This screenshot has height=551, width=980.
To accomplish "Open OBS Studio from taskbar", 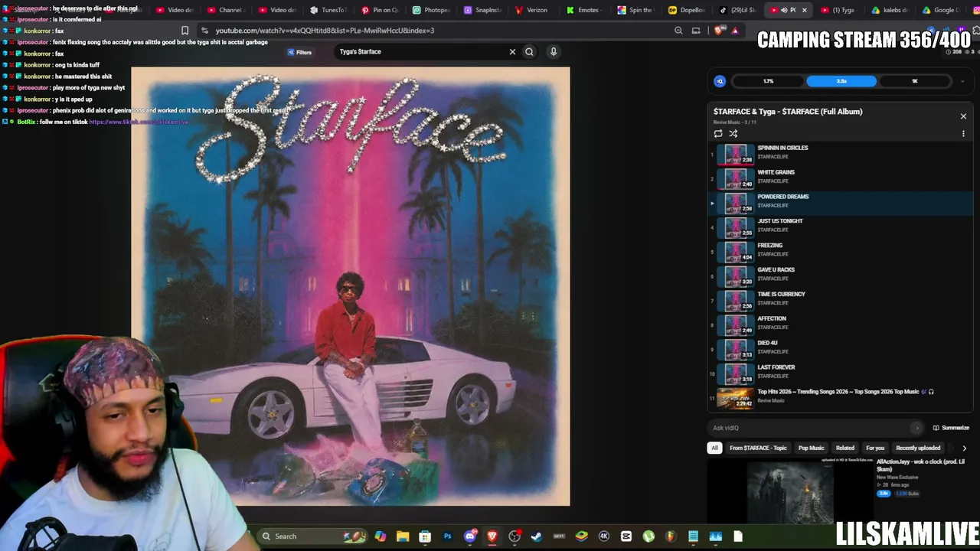I will [x=514, y=536].
